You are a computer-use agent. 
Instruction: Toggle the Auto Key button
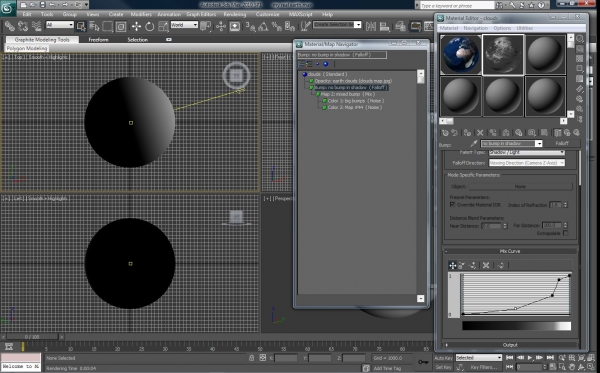(x=443, y=358)
